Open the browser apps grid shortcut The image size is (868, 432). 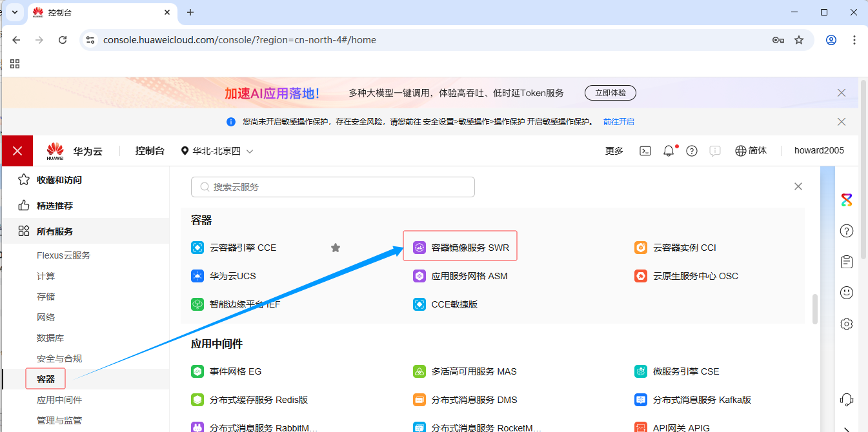click(x=15, y=63)
